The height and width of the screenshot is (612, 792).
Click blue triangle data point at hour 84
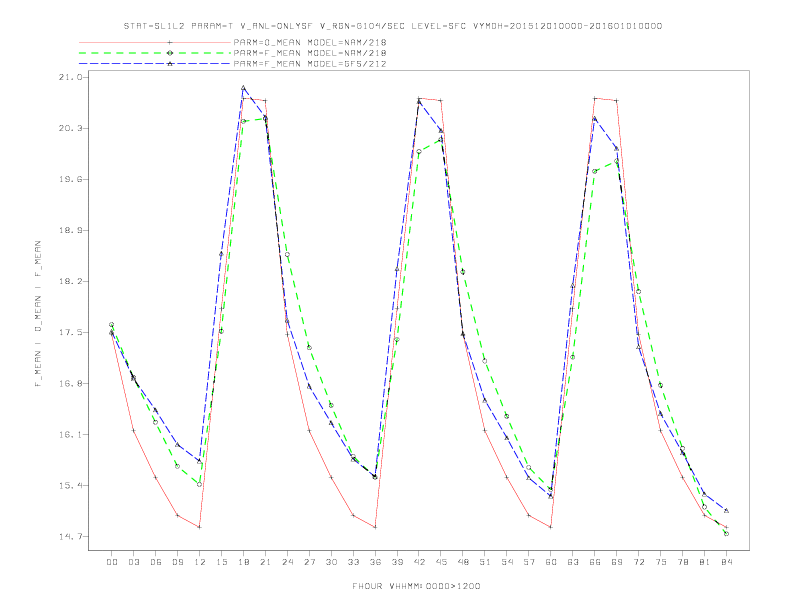726,511
